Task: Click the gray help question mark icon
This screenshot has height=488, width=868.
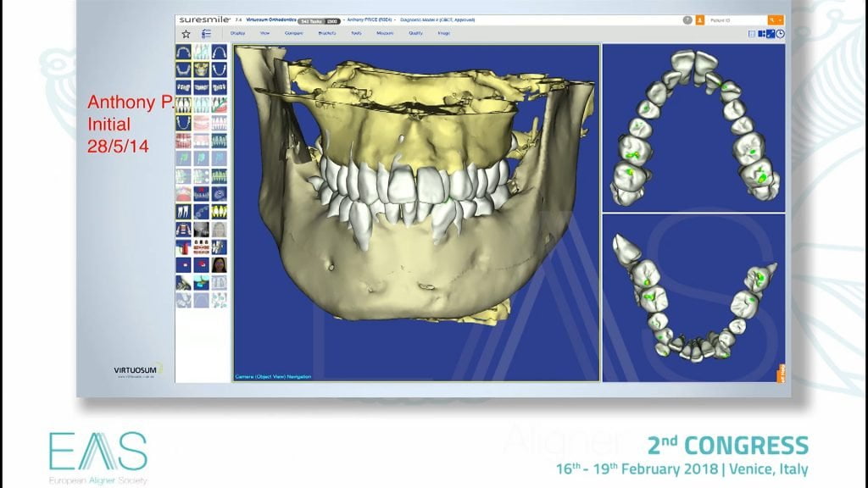Action: [687, 19]
